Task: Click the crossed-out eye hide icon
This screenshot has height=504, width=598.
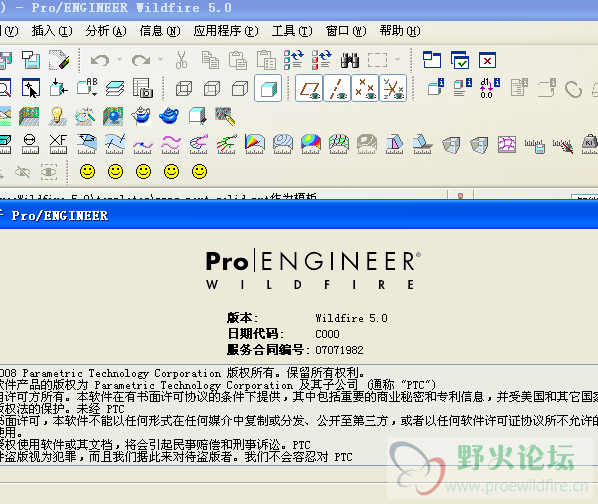Action: click(22, 172)
